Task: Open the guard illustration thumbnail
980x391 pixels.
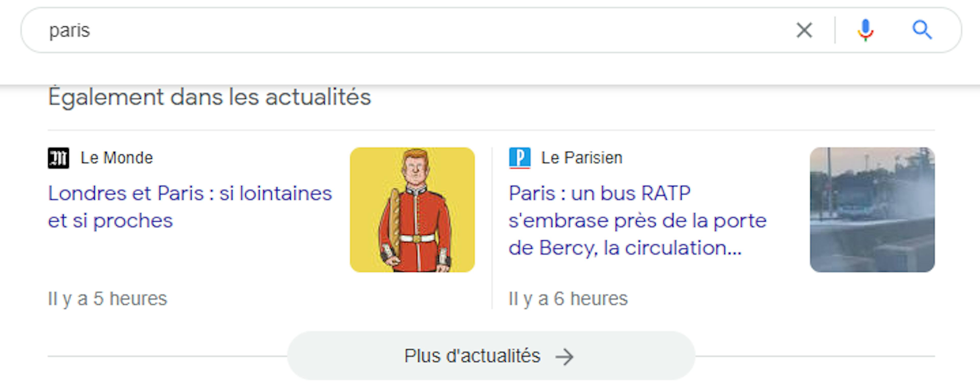Action: click(413, 210)
